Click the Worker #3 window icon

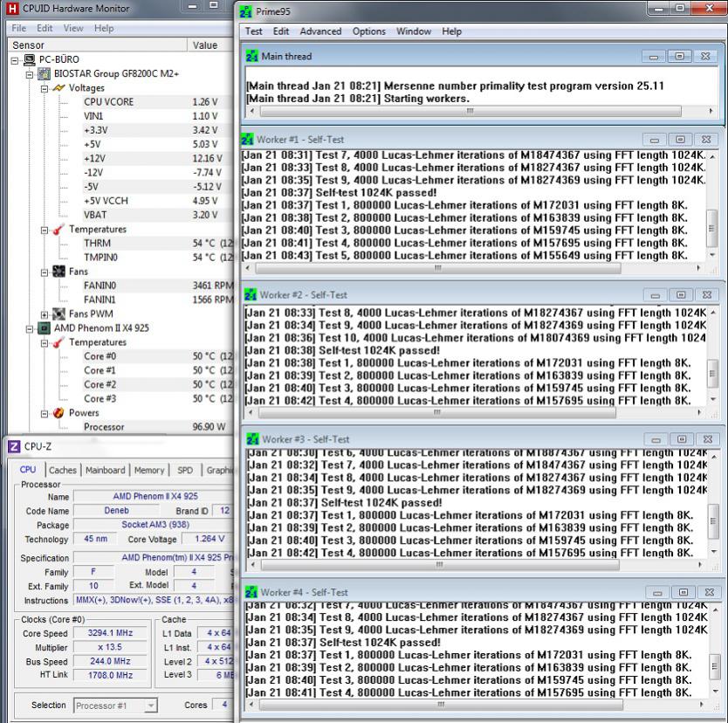253,439
